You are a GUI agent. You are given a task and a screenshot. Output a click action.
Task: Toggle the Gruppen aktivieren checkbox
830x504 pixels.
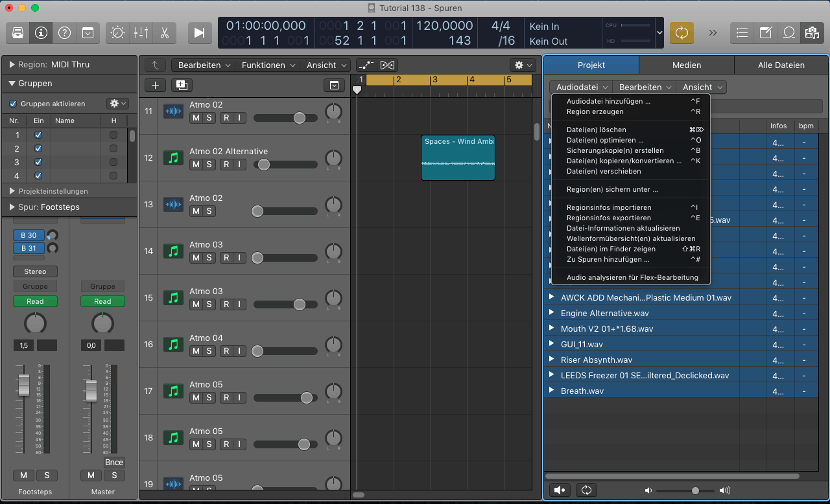13,104
